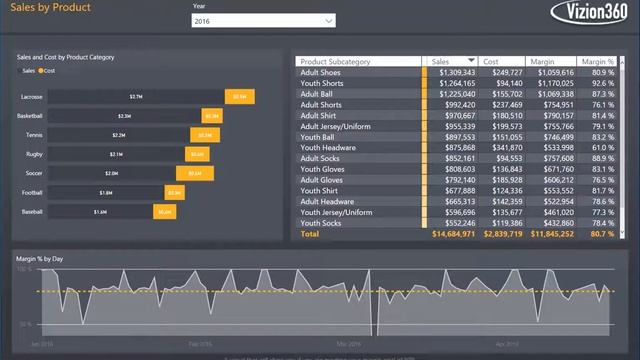Screen dimensions: 640x360
Task: Select the Adult Shorts row
Action: pos(457,105)
